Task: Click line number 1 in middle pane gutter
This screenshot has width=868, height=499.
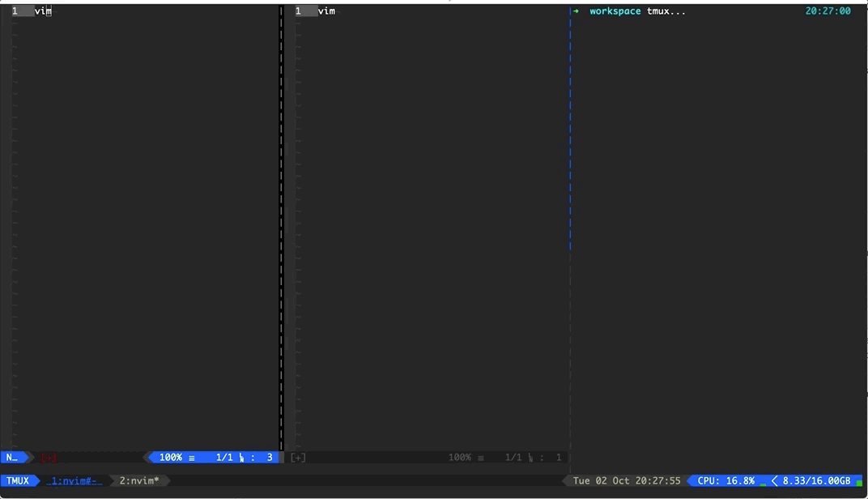Action: pos(298,11)
